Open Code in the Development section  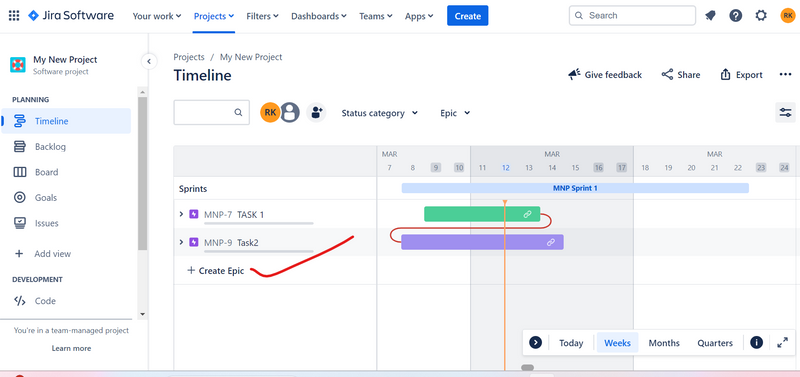66,301
